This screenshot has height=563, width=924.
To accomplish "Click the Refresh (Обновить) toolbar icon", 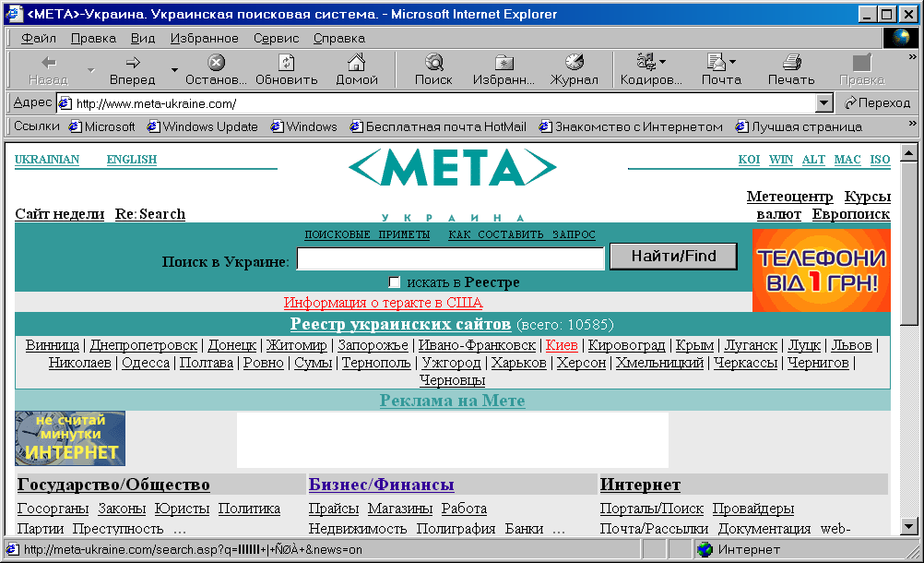I will [x=287, y=62].
